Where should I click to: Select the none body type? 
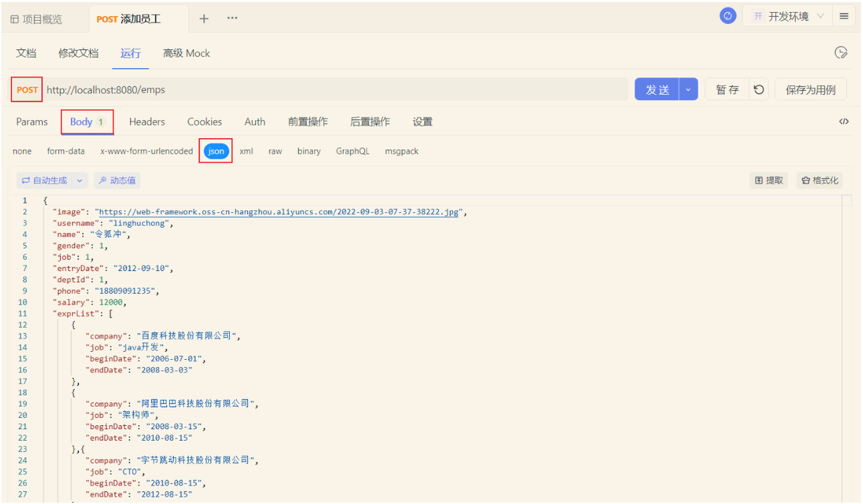tap(22, 151)
